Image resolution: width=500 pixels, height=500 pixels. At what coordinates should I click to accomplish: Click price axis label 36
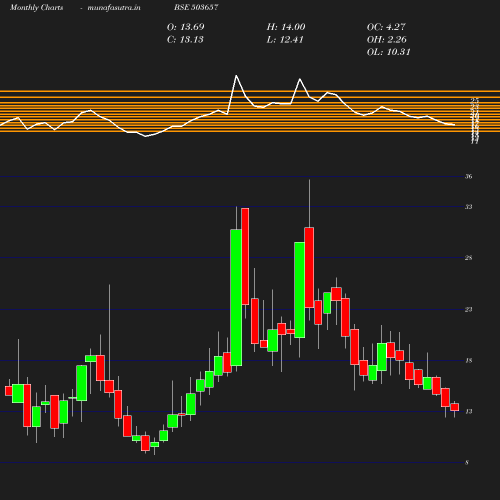469,176
